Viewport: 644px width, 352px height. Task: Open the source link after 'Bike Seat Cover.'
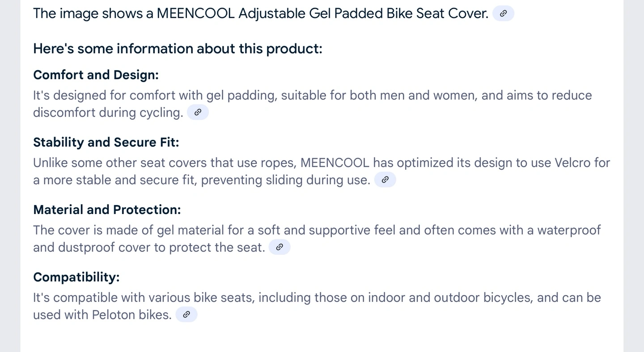[x=503, y=13]
